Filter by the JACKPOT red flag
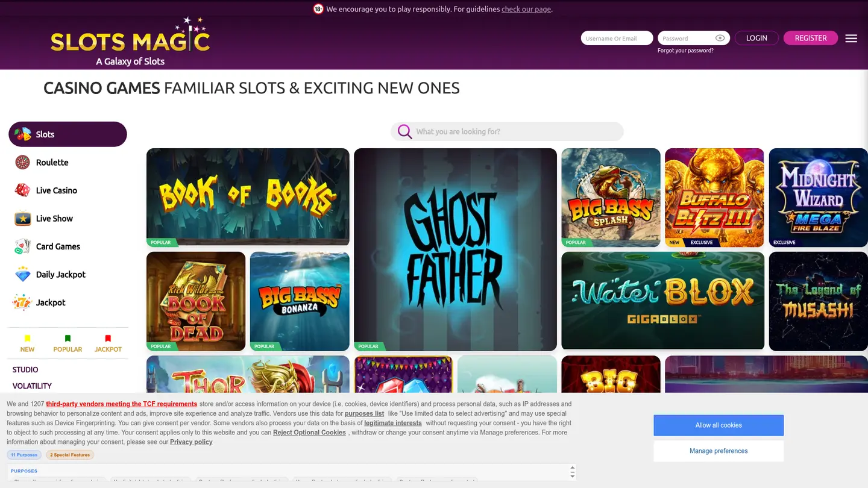868x488 pixels. 108,339
